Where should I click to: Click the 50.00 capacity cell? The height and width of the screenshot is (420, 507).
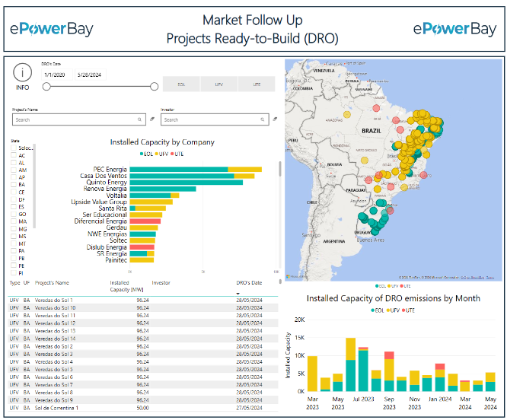coord(142,408)
